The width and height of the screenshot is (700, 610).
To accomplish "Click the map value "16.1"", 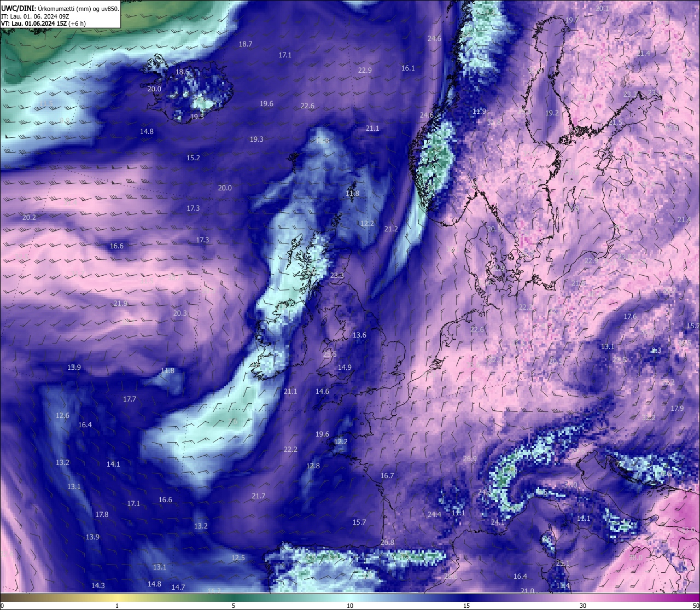I will 408,68.
